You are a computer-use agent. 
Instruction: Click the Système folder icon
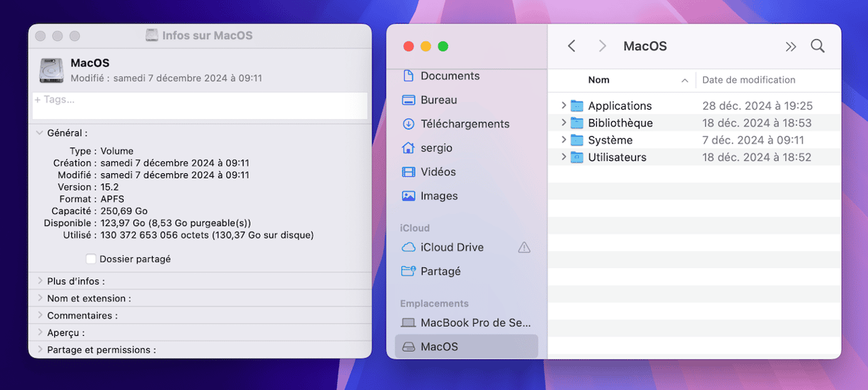click(x=577, y=140)
